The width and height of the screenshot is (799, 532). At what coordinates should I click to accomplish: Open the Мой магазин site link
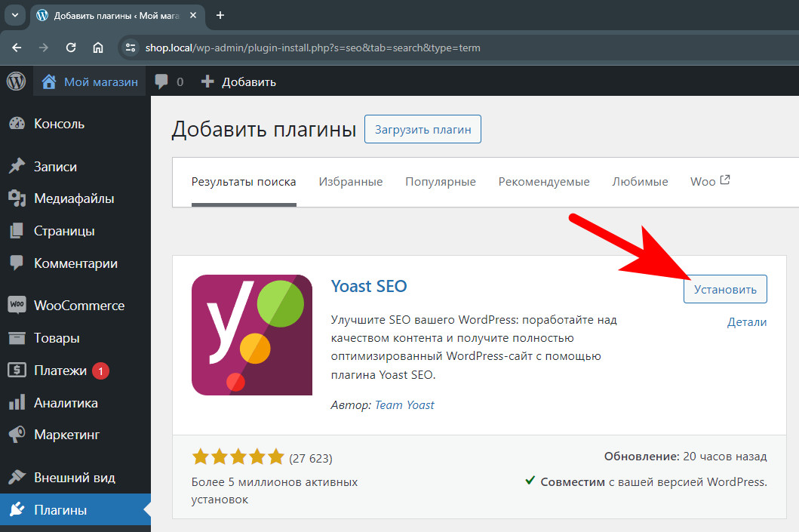pyautogui.click(x=91, y=81)
